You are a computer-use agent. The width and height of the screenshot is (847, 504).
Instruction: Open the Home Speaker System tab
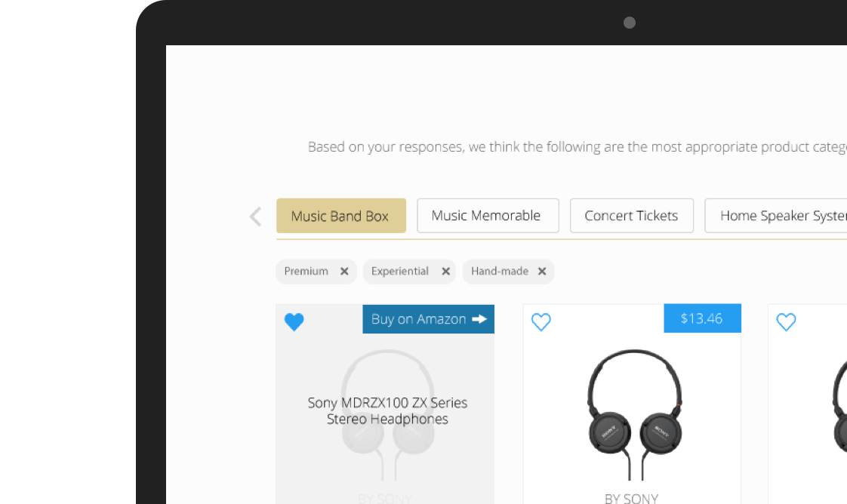click(x=776, y=216)
